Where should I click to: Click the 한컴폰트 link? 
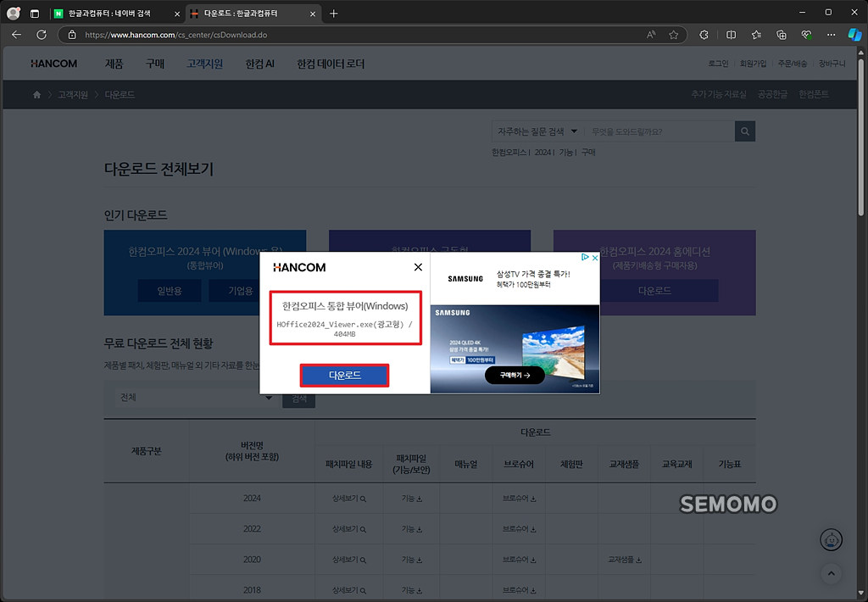pos(813,94)
